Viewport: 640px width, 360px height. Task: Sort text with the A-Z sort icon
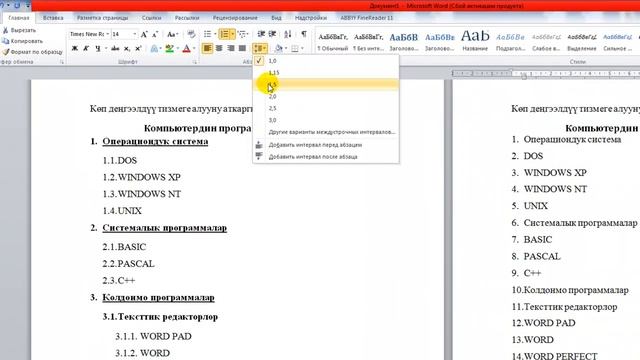click(288, 34)
